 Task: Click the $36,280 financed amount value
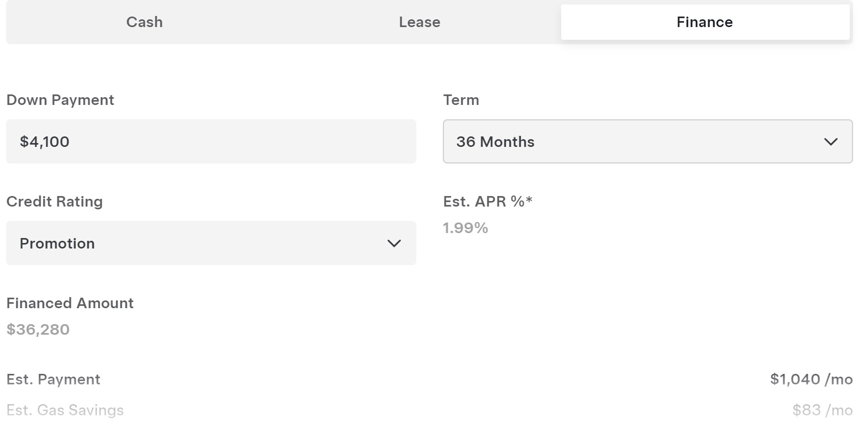coord(38,330)
